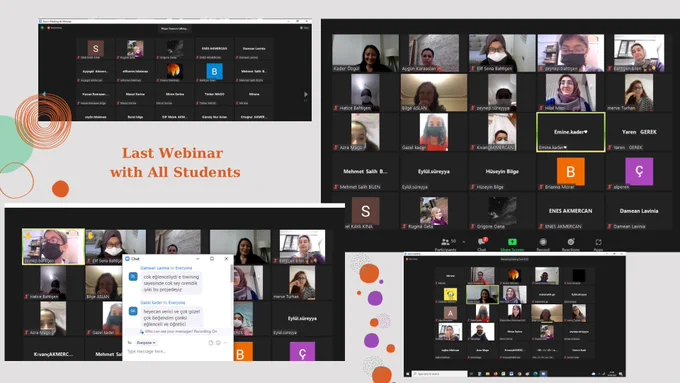Select merve Turhan's tile in the large grid
Image resolution: width=680 pixels, height=383 pixels.
click(x=639, y=92)
